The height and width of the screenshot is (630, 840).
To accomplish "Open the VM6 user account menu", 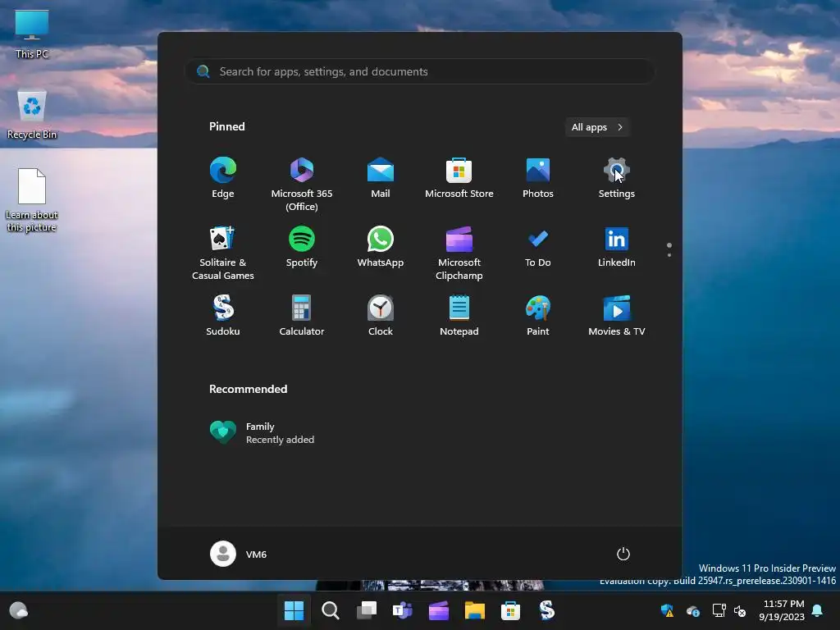I will coord(239,554).
